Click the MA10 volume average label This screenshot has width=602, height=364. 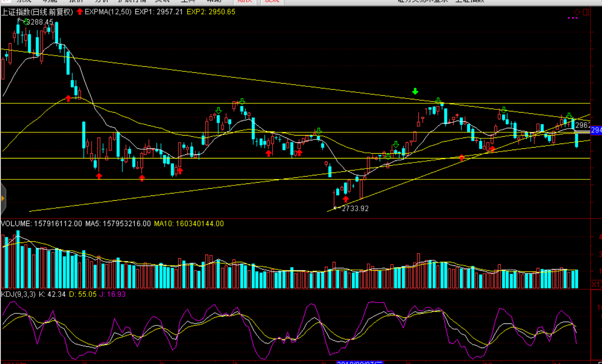(x=189, y=224)
